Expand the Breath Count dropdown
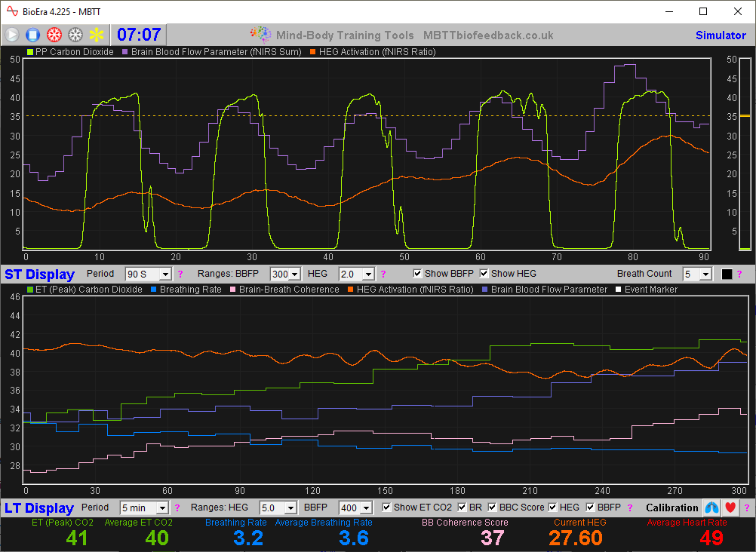The image size is (756, 552). [x=696, y=273]
